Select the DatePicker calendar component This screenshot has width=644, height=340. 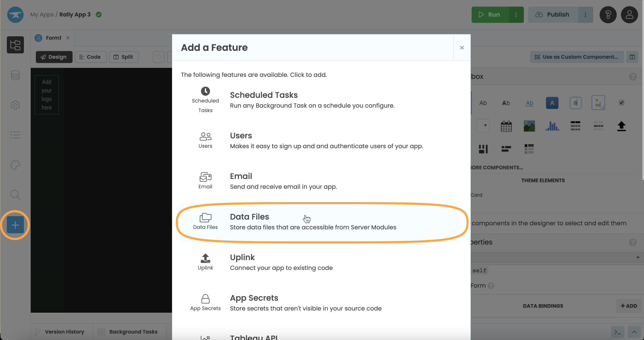[506, 126]
